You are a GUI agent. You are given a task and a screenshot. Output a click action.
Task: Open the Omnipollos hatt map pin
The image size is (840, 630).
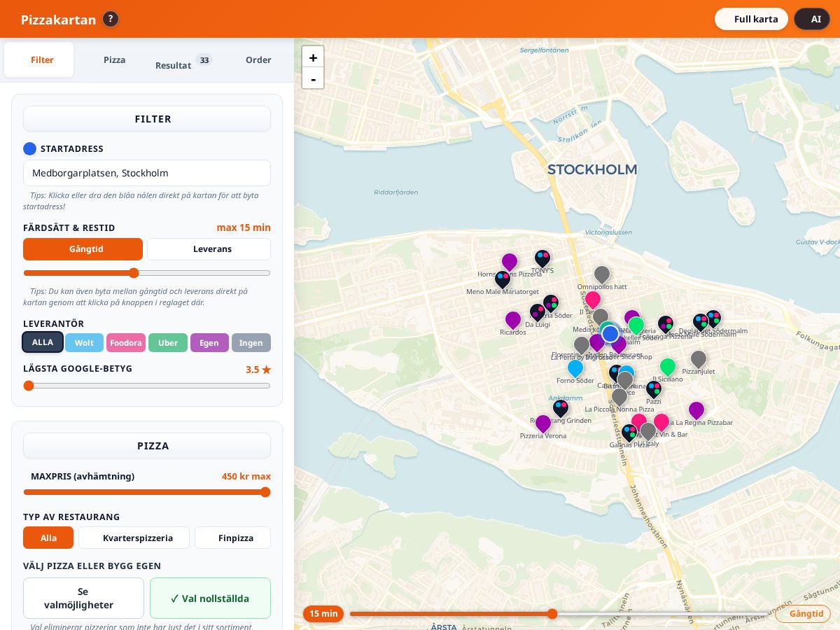602,275
